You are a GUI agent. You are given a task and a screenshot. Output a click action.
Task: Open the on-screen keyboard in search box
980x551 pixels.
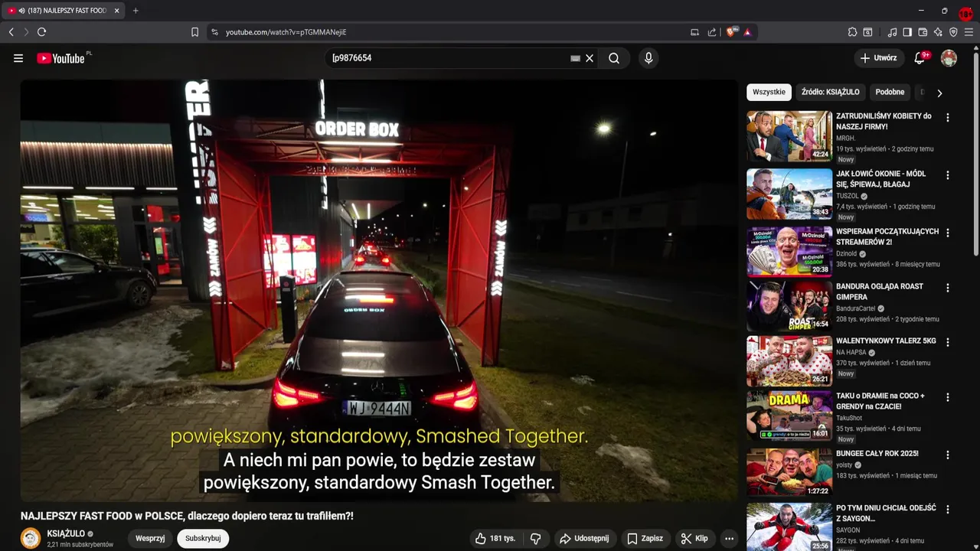click(576, 58)
